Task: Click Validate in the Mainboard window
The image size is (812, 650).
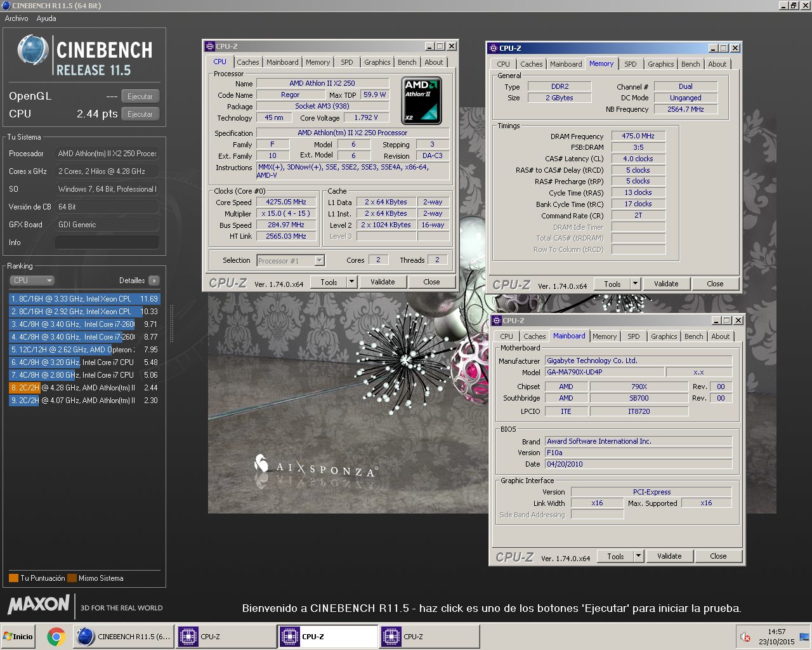Action: coord(669,557)
